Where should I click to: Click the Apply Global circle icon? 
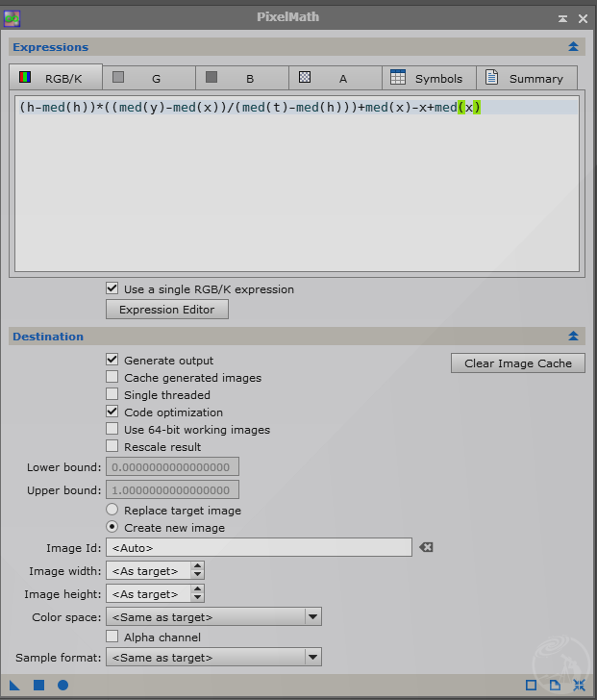click(62, 686)
